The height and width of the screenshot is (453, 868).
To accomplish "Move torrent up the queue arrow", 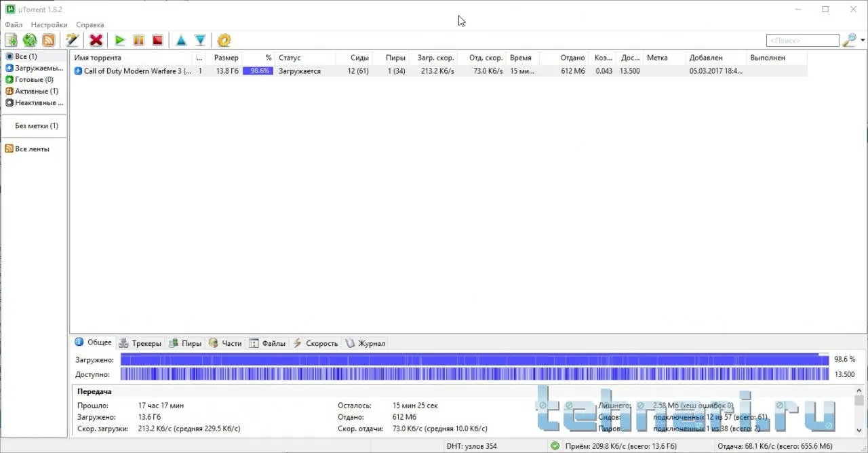I will pos(181,40).
